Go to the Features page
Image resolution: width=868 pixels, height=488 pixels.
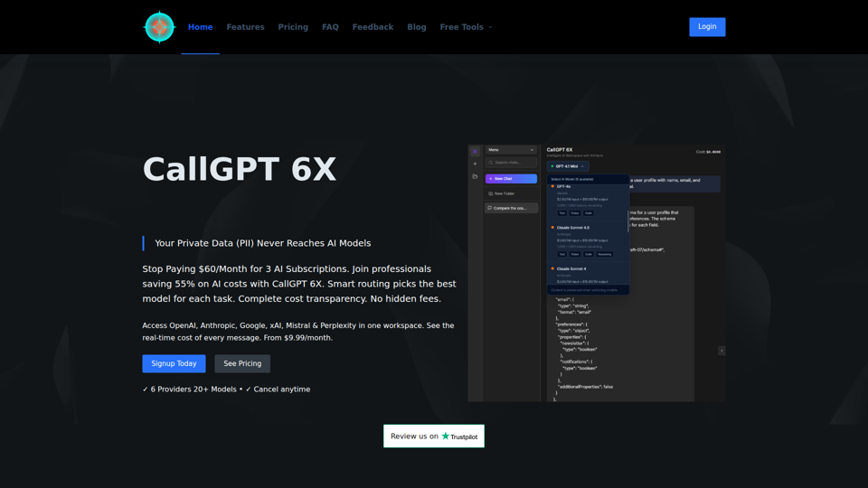click(245, 26)
